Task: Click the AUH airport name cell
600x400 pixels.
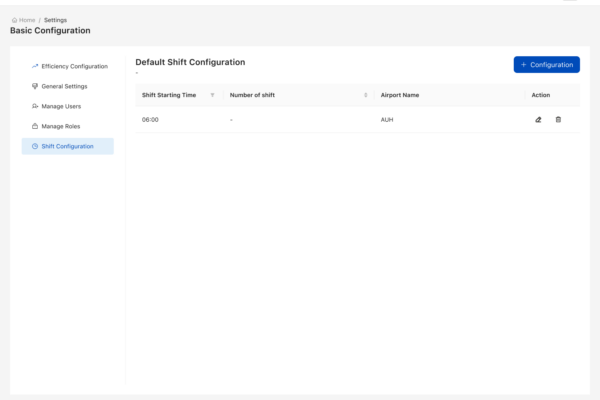Action: [387, 120]
